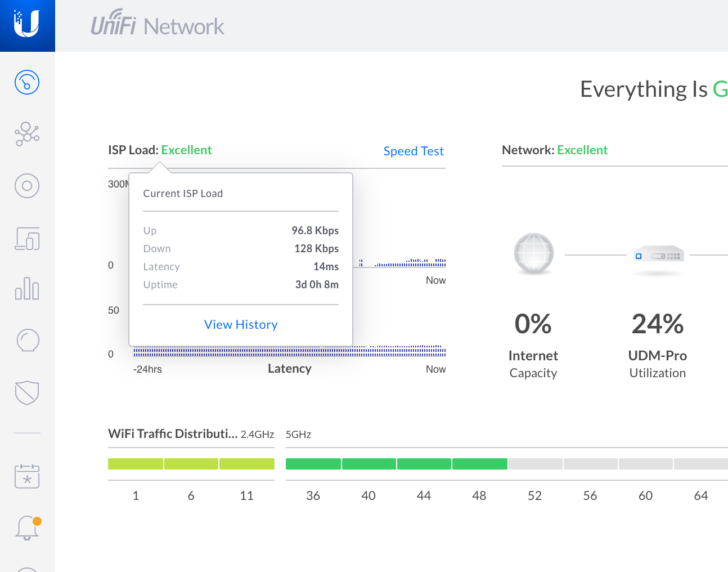The image size is (728, 572).
Task: Select 2.4GHz channel 11 bar
Action: click(x=247, y=464)
